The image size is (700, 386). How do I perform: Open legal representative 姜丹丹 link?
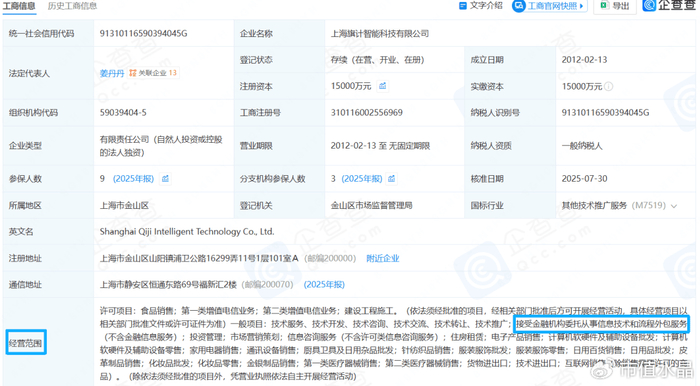point(112,73)
